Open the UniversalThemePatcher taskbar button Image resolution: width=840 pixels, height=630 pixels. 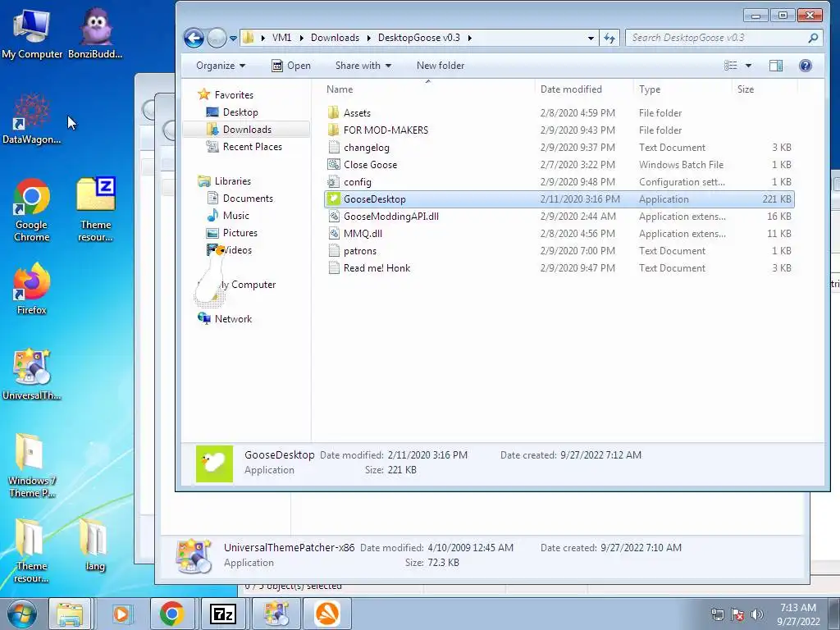point(276,614)
